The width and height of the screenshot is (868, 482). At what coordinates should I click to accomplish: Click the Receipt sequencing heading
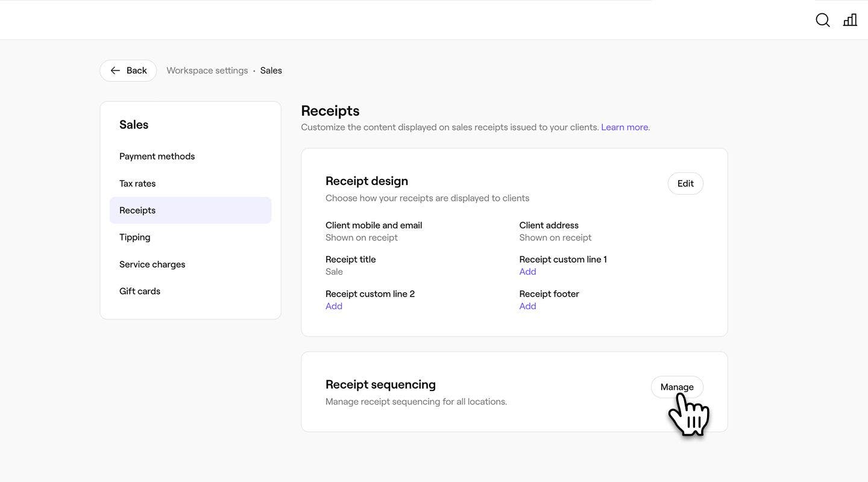pyautogui.click(x=380, y=384)
